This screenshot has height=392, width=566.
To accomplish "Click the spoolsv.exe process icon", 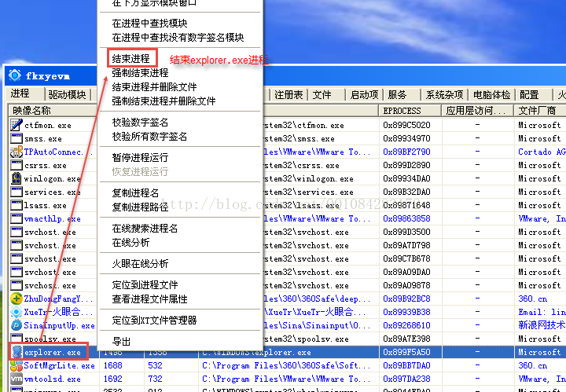I will coord(17,339).
